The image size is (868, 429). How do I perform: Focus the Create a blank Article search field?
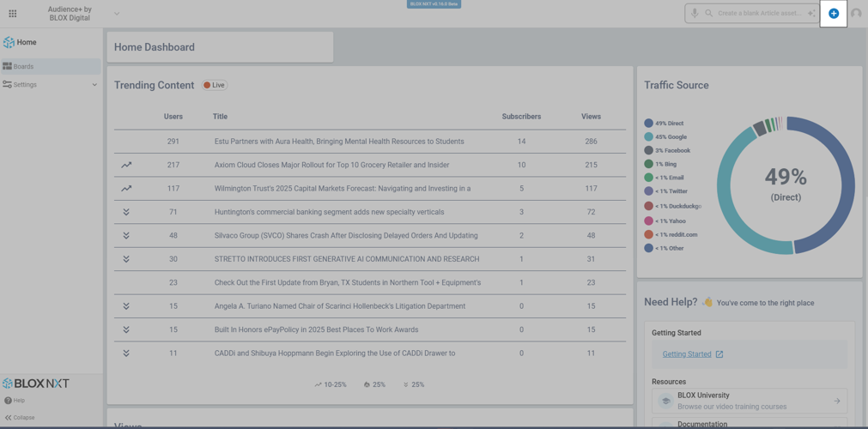759,14
